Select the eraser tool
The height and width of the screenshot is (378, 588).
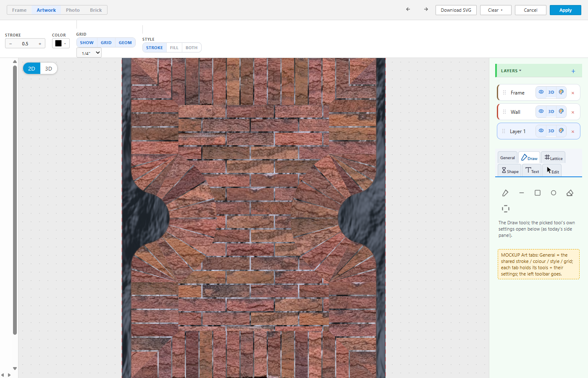570,193
